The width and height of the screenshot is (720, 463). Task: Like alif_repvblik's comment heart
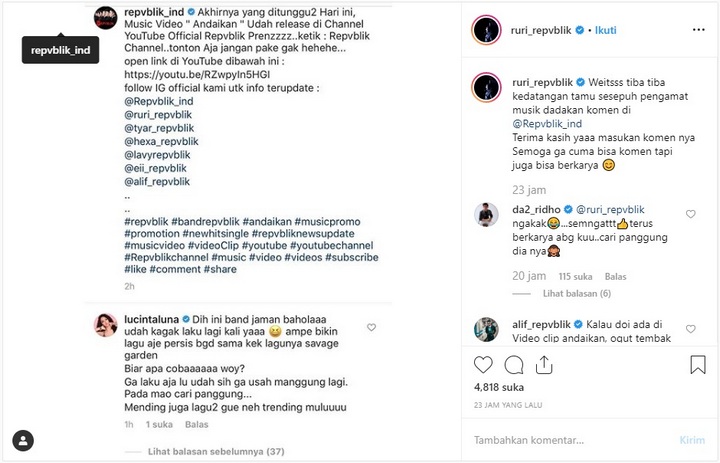[690, 327]
